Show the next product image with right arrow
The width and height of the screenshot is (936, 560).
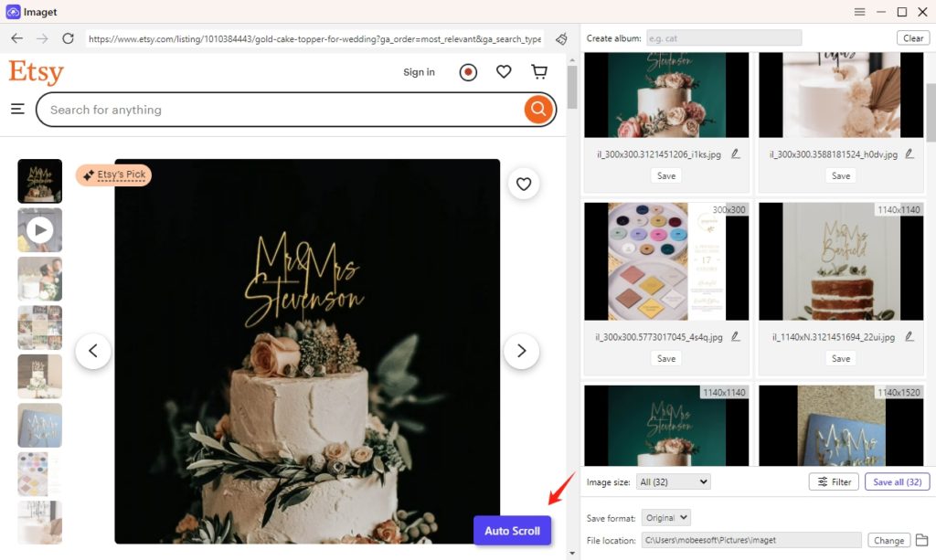521,351
